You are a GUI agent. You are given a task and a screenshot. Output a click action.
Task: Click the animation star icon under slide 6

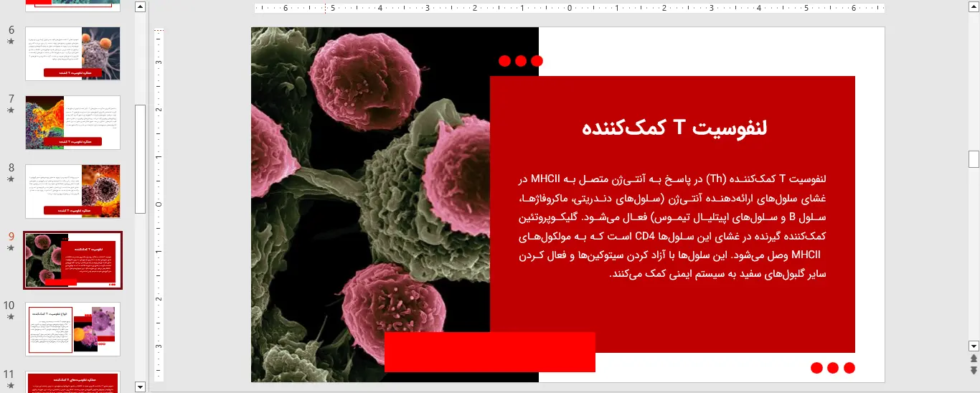(10, 42)
